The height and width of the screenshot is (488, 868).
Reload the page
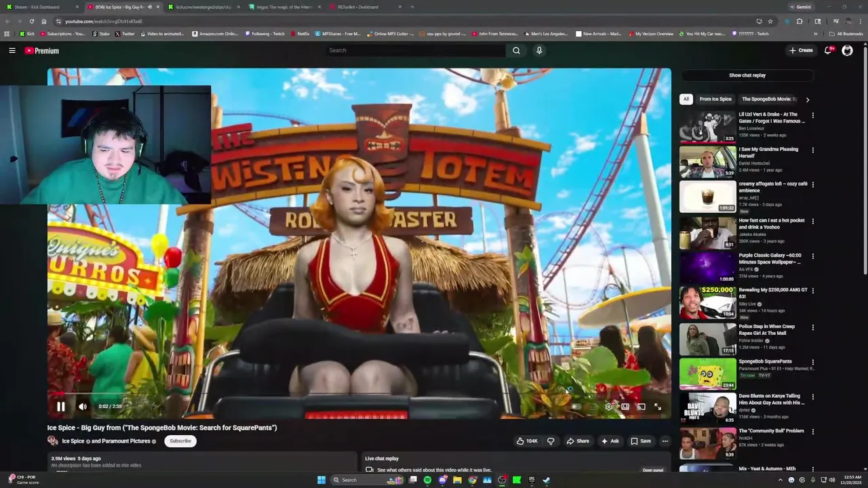pyautogui.click(x=31, y=21)
